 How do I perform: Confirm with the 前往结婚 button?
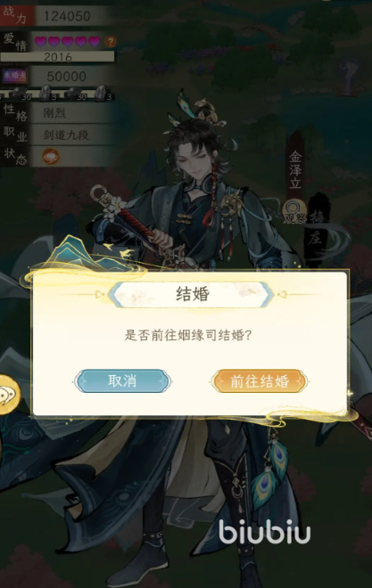[x=260, y=381]
